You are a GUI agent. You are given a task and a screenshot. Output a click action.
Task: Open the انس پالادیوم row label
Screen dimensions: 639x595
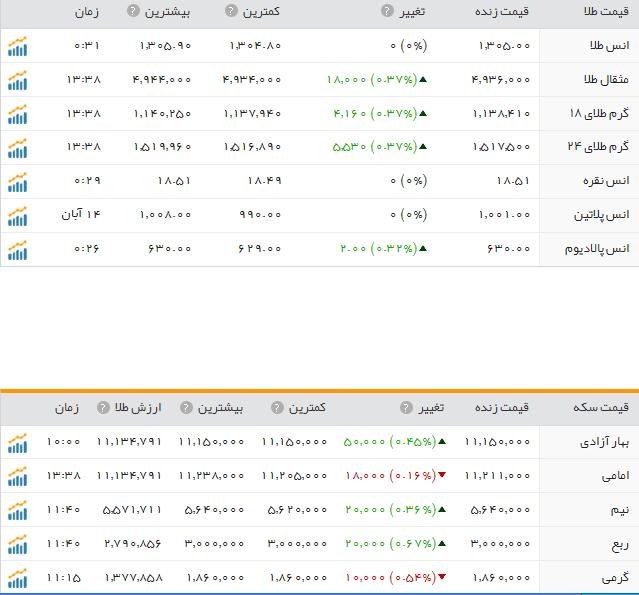pos(597,249)
